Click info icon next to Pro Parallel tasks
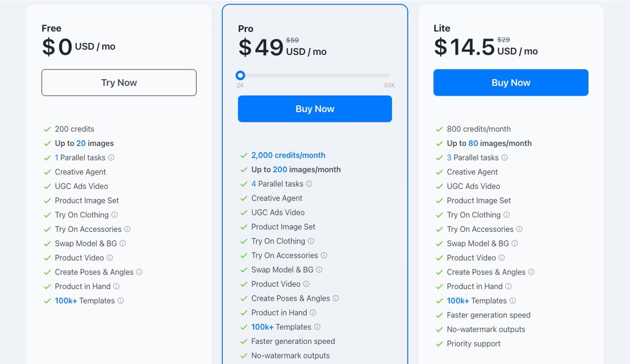This screenshot has width=630, height=364. click(309, 184)
